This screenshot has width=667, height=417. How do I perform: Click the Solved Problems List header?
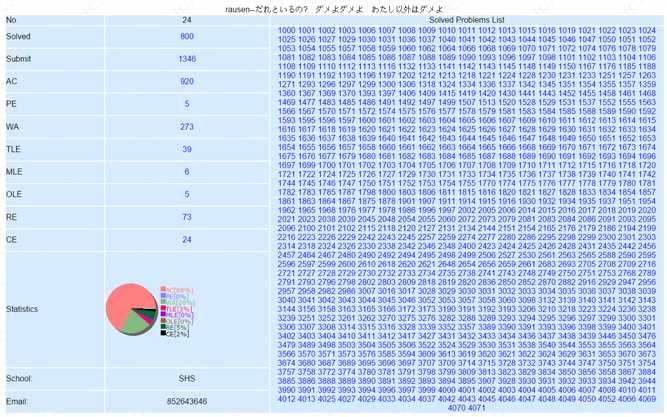pos(467,20)
